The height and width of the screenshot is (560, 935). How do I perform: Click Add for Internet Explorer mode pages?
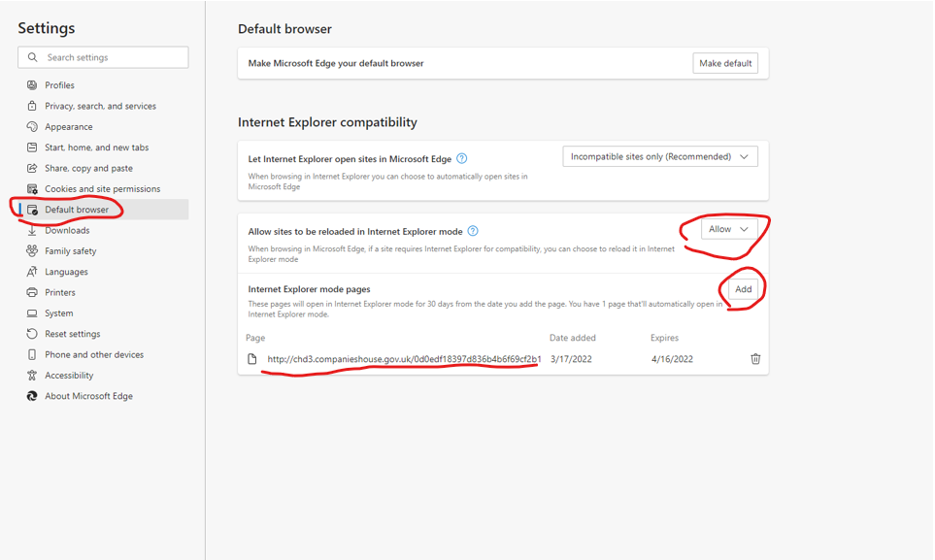click(x=743, y=289)
